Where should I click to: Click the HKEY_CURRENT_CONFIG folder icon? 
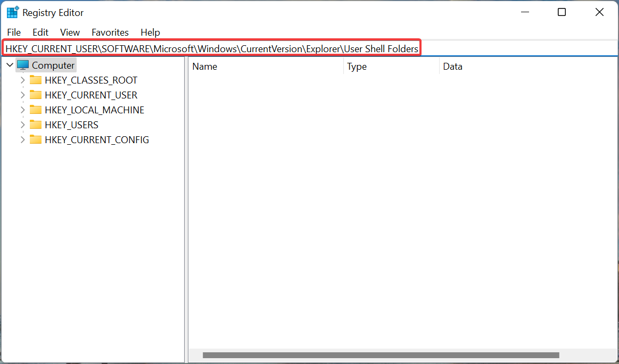coord(36,139)
